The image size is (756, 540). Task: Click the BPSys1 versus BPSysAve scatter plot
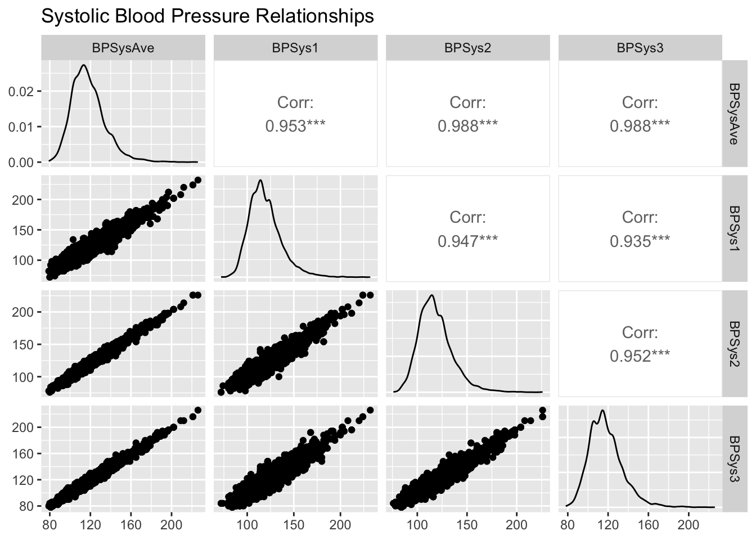(123, 228)
